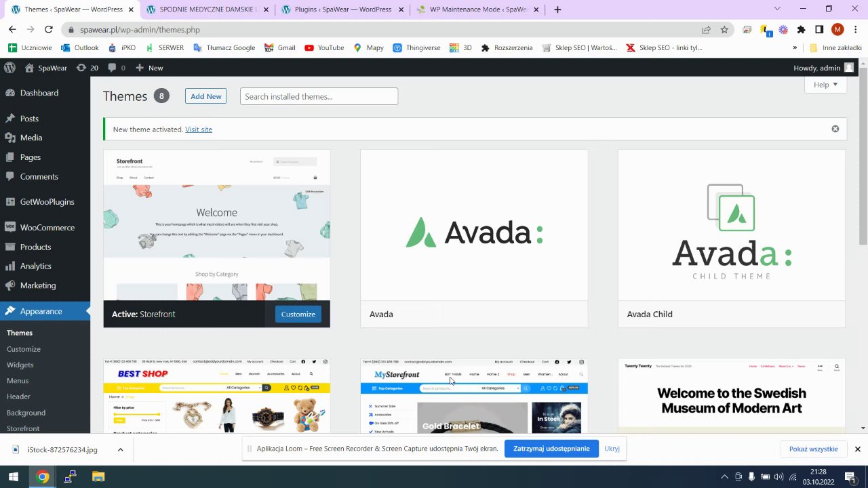This screenshot has width=868, height=488.
Task: Open the 20 pending updates indicator
Action: pyautogui.click(x=87, y=68)
